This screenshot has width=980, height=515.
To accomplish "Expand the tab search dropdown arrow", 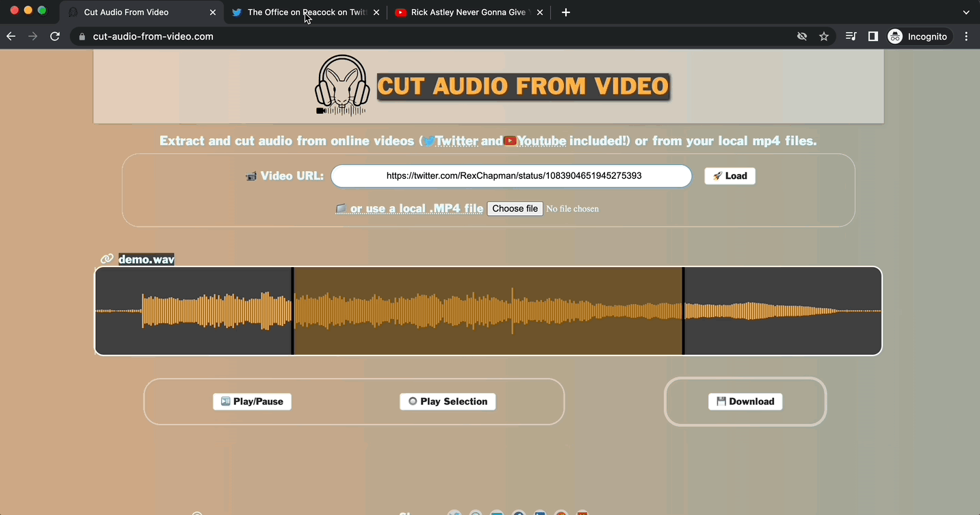I will coord(966,12).
